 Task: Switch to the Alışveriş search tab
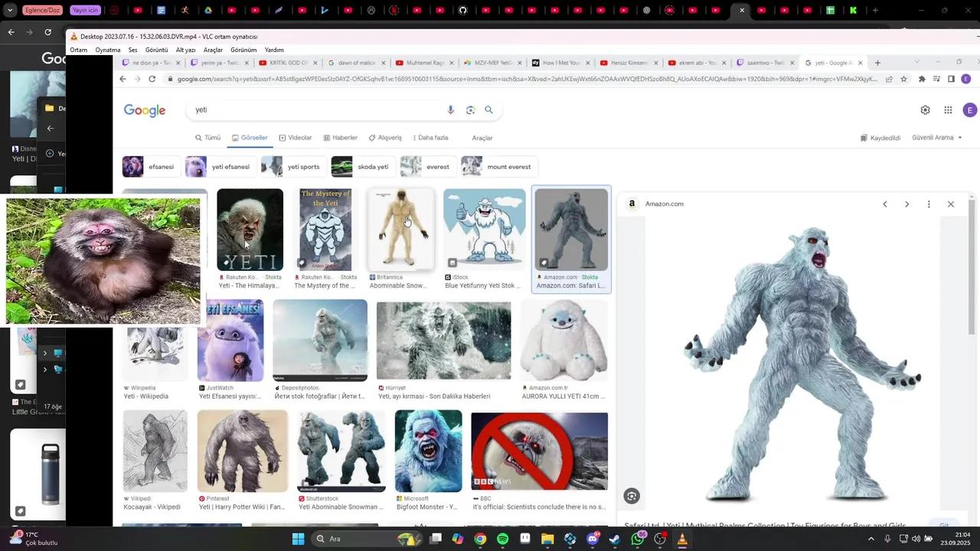(x=385, y=138)
